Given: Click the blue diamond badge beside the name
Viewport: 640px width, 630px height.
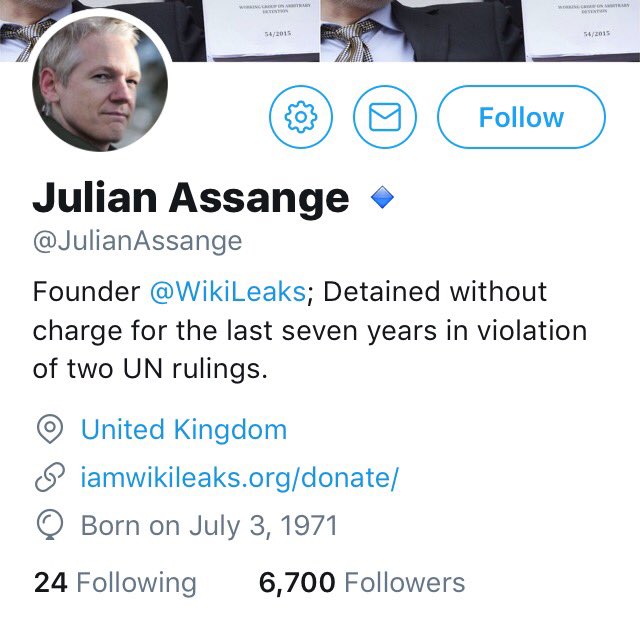Looking at the screenshot, I should pos(382,199).
